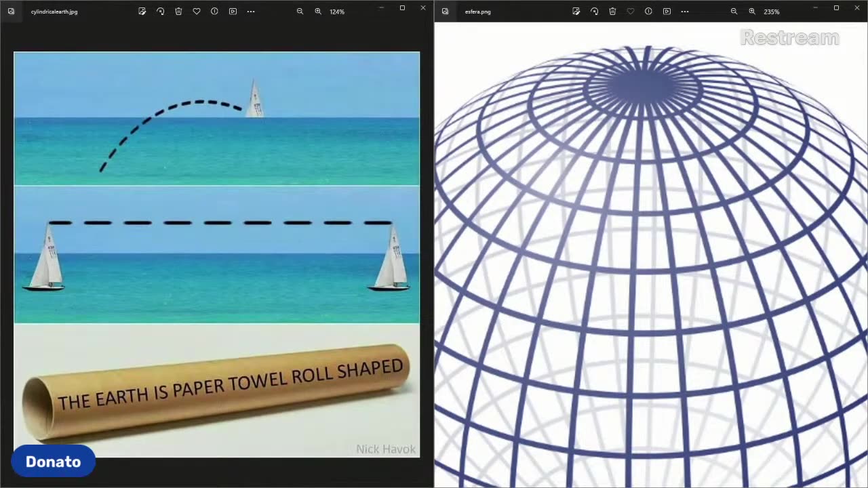The width and height of the screenshot is (868, 488).
Task: Maximize the esfera.png window
Action: [836, 8]
